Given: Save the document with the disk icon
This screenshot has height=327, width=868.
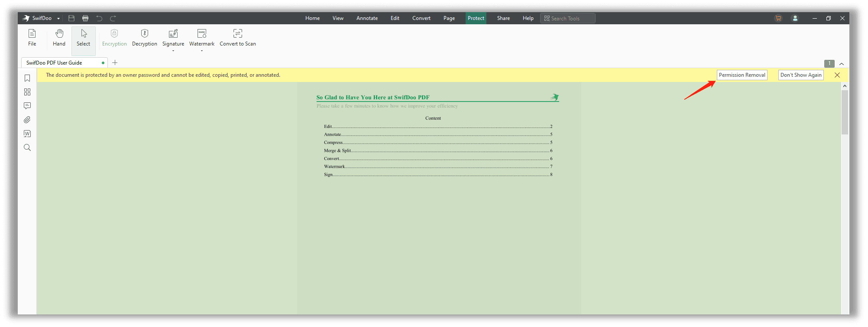Looking at the screenshot, I should [x=71, y=18].
